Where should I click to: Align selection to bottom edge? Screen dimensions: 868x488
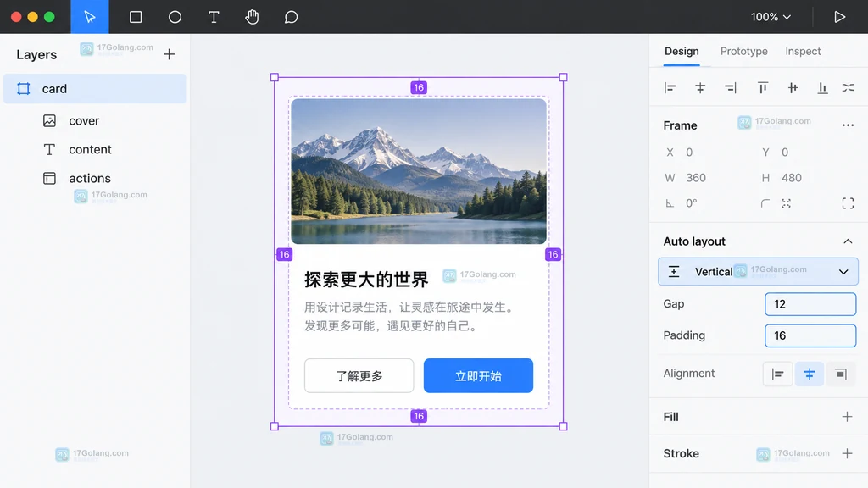coord(822,87)
